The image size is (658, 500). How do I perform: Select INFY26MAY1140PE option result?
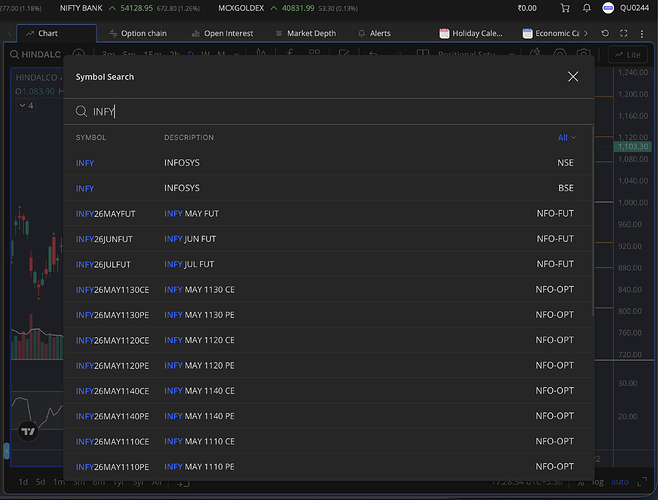click(328, 416)
